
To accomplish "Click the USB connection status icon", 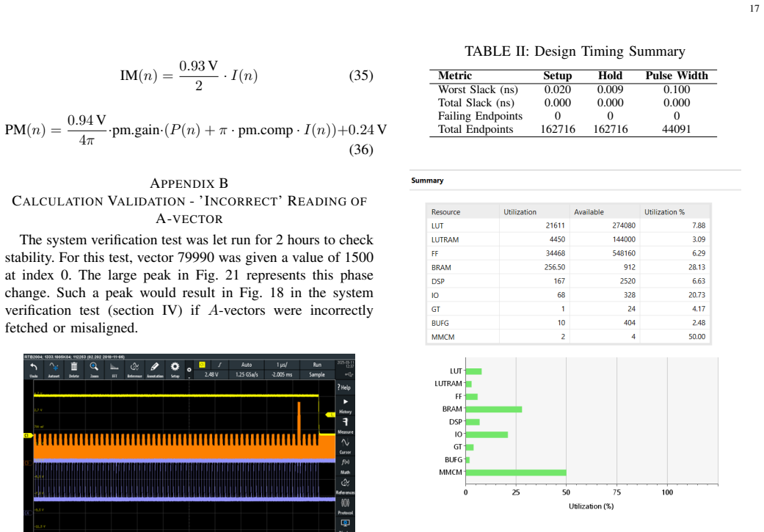I will (x=348, y=374).
